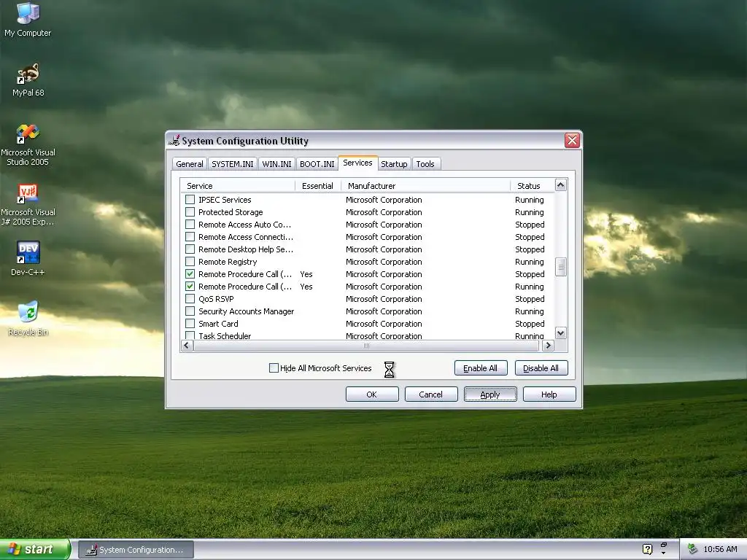Image resolution: width=747 pixels, height=560 pixels.
Task: Click the vertical scrollbar up arrow
Action: (x=561, y=184)
